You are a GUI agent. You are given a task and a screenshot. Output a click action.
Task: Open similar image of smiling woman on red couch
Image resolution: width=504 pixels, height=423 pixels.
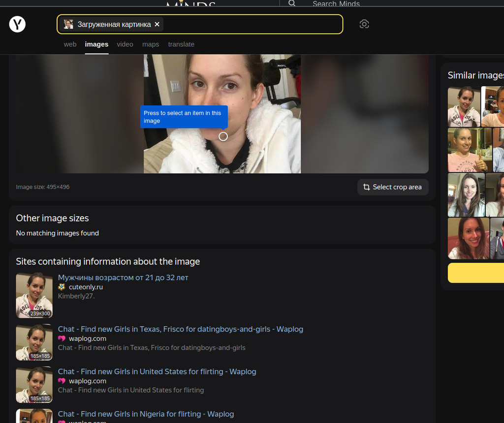(469, 238)
